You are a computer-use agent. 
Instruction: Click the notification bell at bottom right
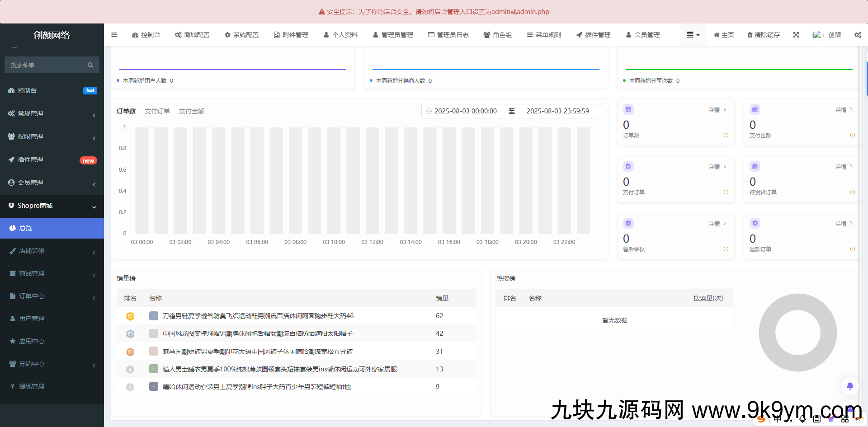click(849, 386)
